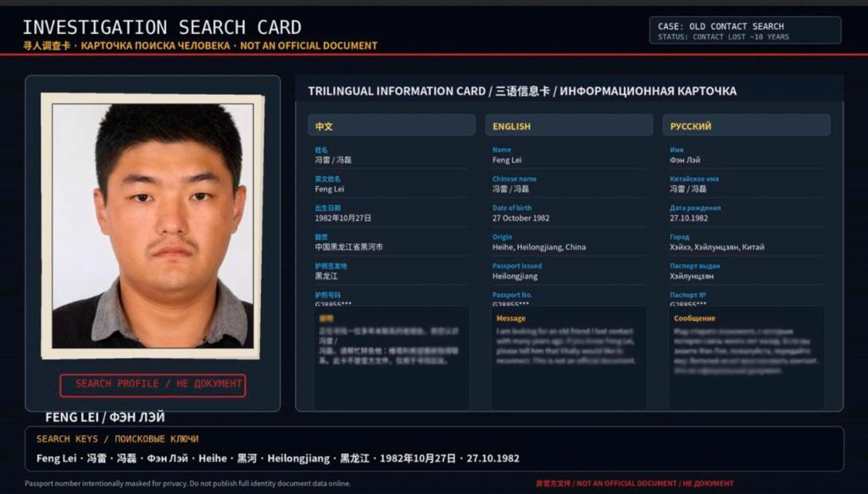
Task: Select the ENGLISH column header
Action: point(569,125)
